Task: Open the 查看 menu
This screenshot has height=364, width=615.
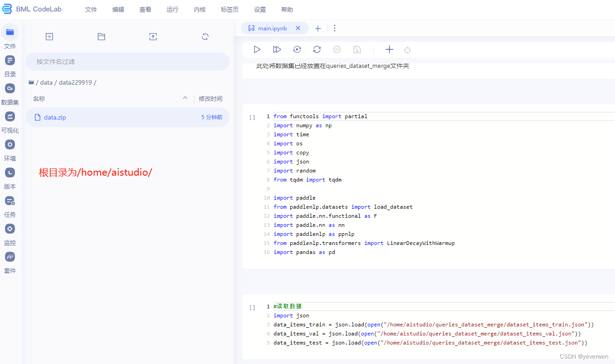Action: coord(145,10)
